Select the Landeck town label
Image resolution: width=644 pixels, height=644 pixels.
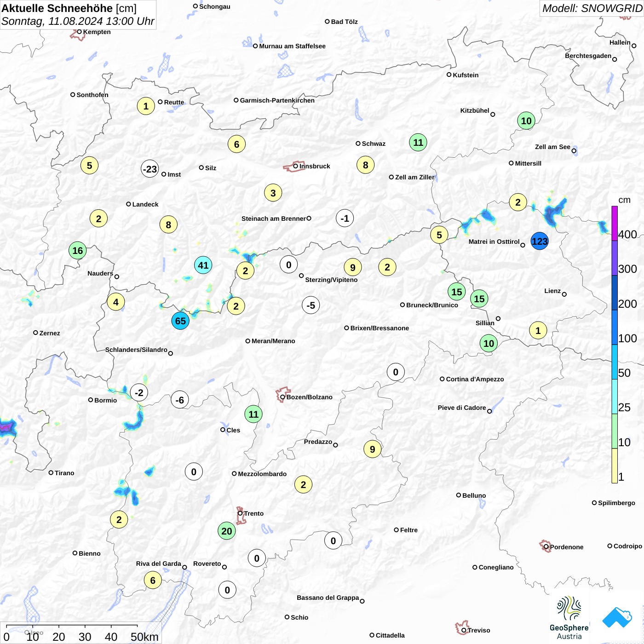pyautogui.click(x=145, y=204)
